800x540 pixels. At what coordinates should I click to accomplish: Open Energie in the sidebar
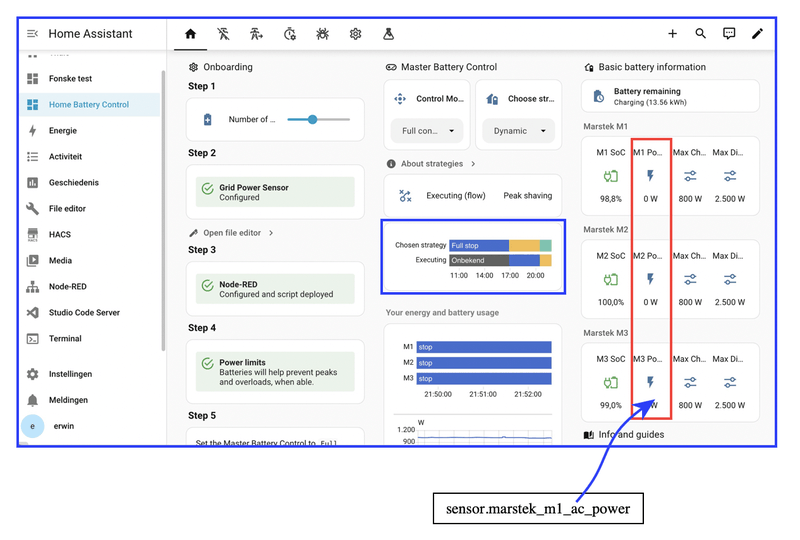[x=63, y=131]
